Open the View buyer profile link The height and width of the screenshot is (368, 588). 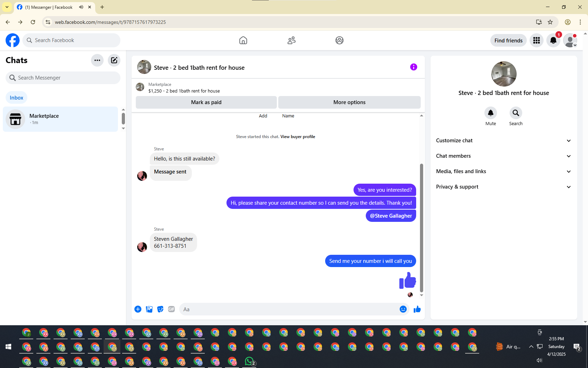[x=297, y=137]
